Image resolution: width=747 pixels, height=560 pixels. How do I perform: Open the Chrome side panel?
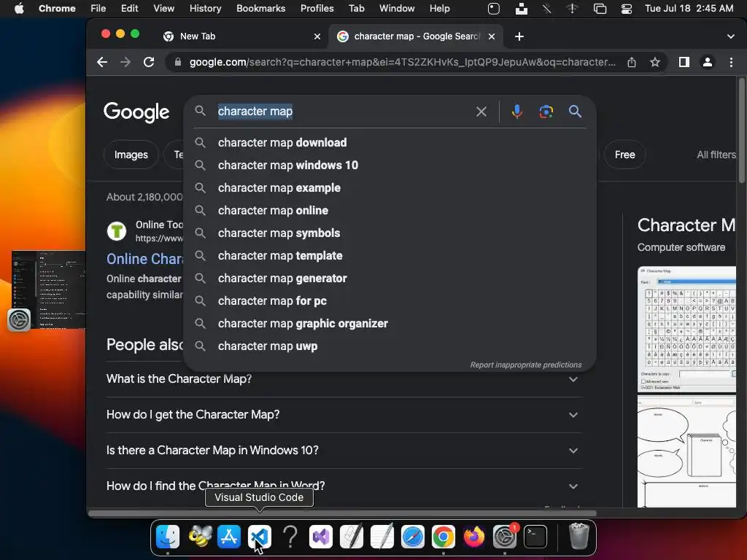pyautogui.click(x=684, y=62)
